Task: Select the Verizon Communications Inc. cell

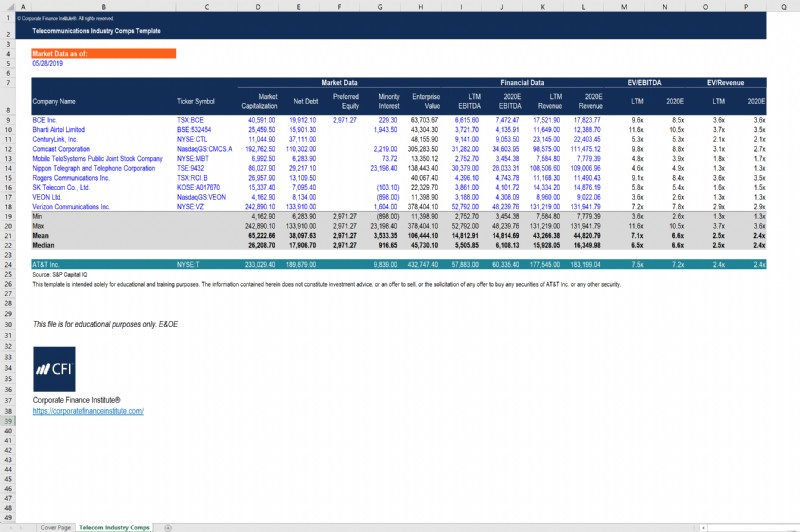Action: [x=71, y=207]
